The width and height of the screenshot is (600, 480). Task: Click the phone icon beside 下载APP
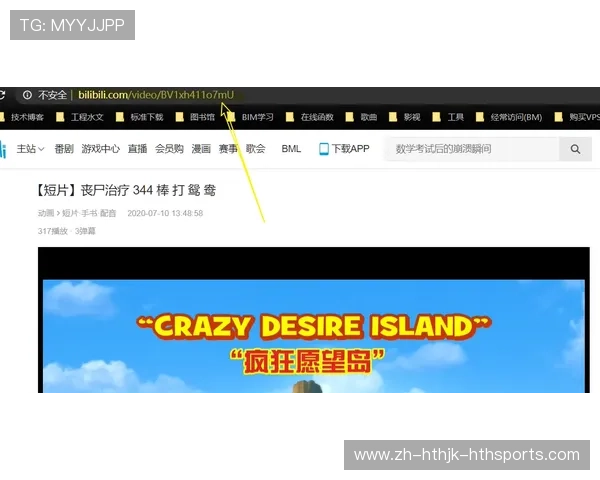(x=324, y=149)
